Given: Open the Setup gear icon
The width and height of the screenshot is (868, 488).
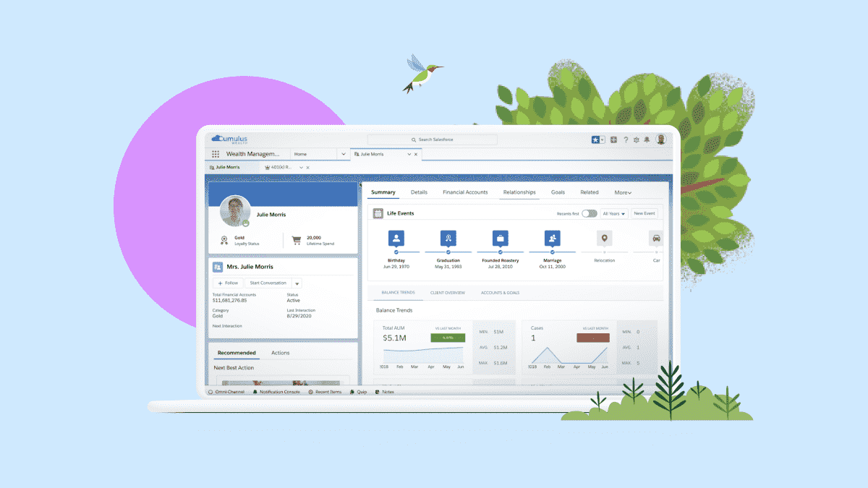Looking at the screenshot, I should coord(637,140).
